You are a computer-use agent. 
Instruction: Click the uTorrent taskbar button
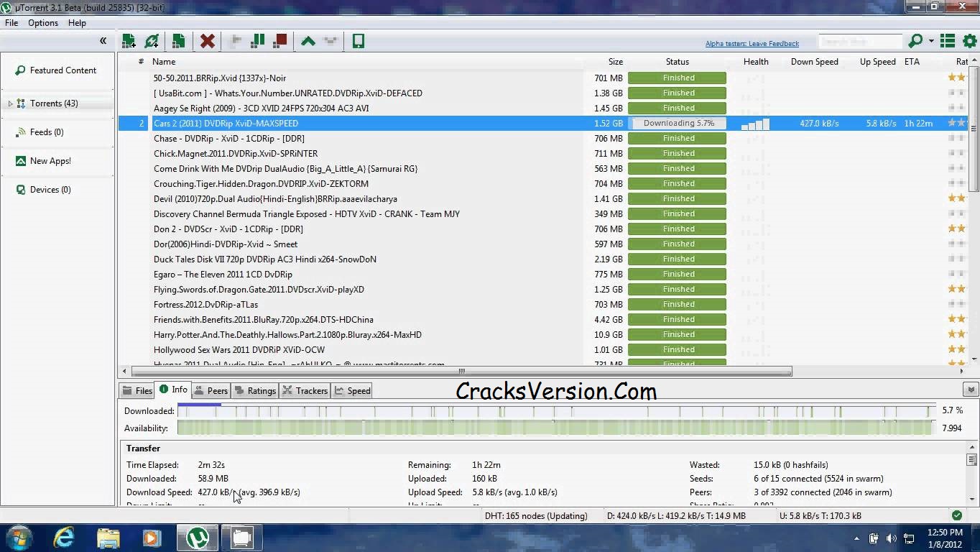[197, 538]
